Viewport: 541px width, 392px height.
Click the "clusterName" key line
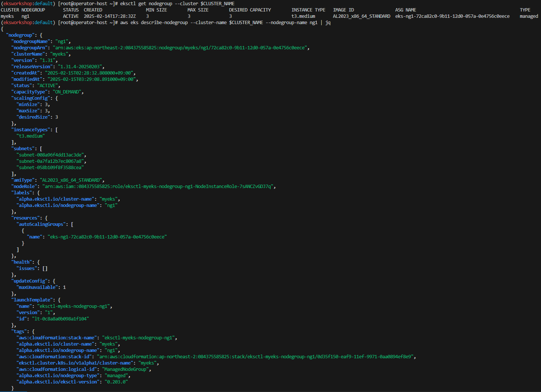click(x=41, y=54)
